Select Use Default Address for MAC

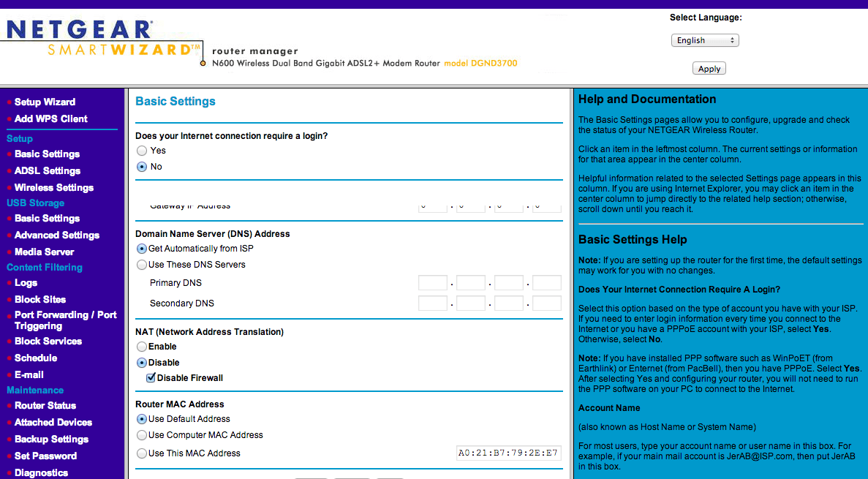(x=143, y=419)
